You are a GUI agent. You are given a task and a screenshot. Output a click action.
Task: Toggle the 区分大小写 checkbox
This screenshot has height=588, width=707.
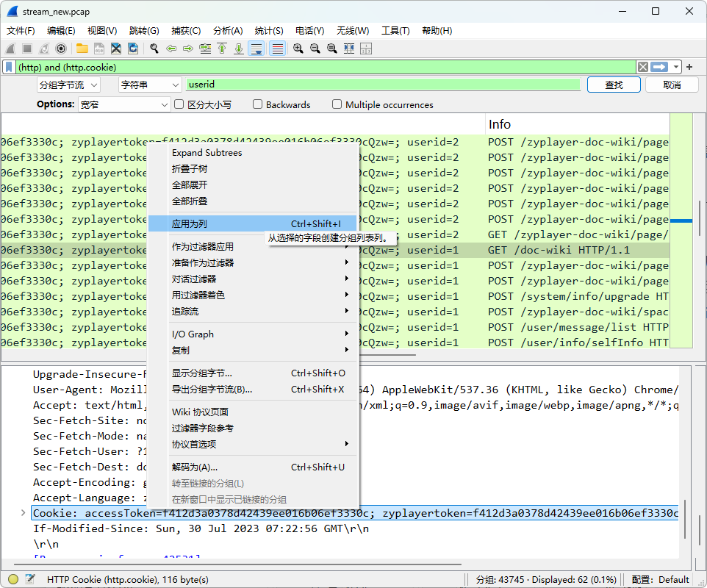(x=179, y=104)
